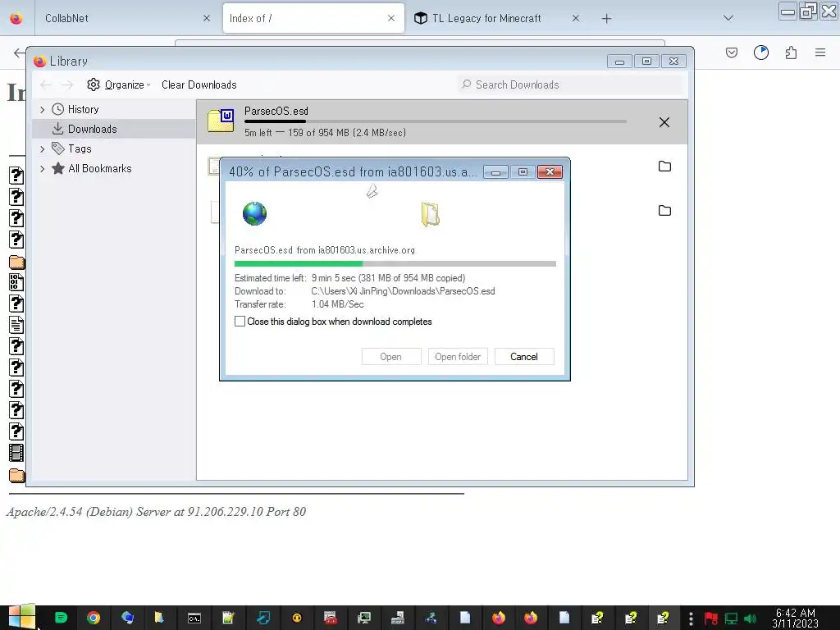840x630 pixels.
Task: Click green chat icon in taskbar
Action: pos(61,618)
